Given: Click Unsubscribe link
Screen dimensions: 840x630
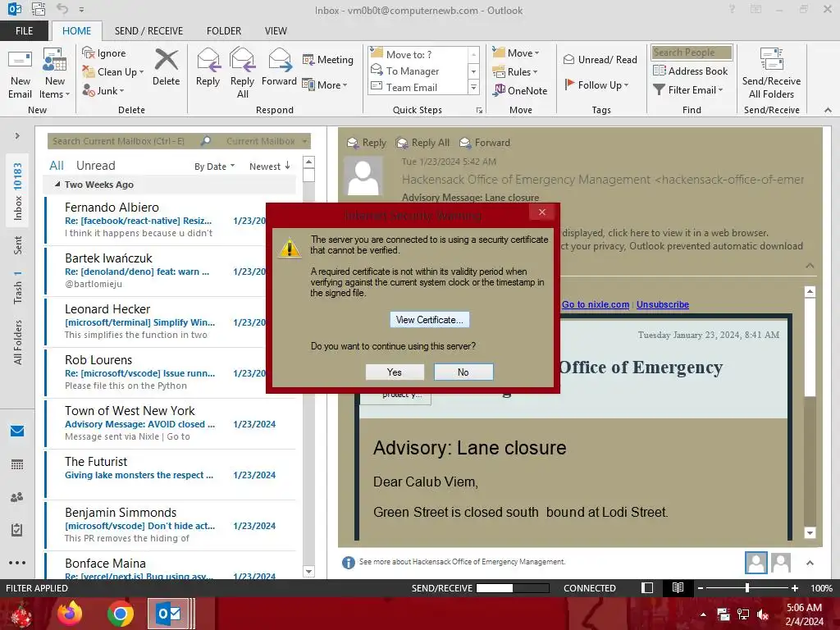Looking at the screenshot, I should tap(663, 304).
